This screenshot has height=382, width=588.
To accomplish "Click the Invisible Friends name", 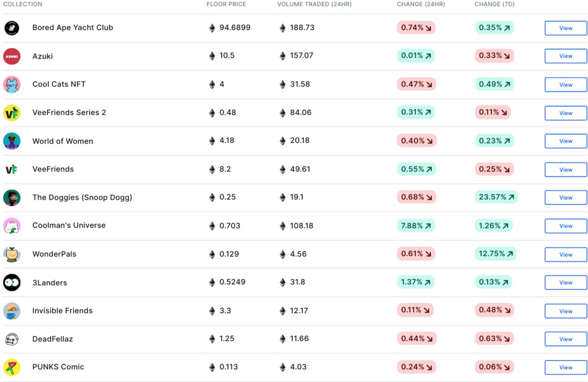I will pyautogui.click(x=62, y=311).
